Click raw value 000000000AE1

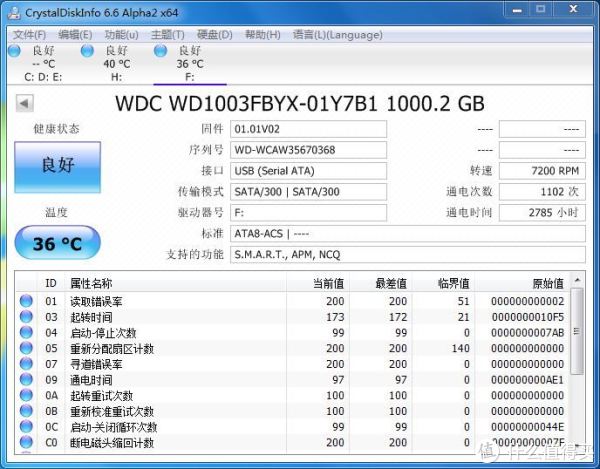click(x=528, y=380)
